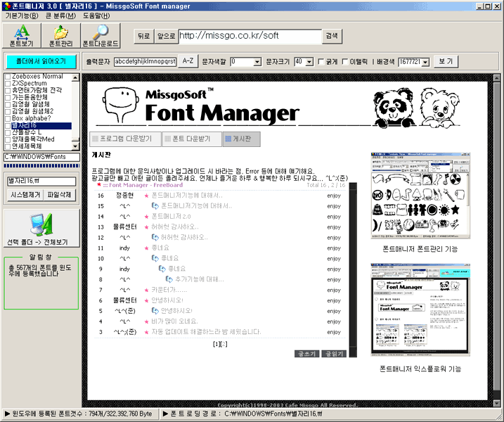Open the 폰트보기 font view tool
The image size is (504, 422).
coord(22,36)
